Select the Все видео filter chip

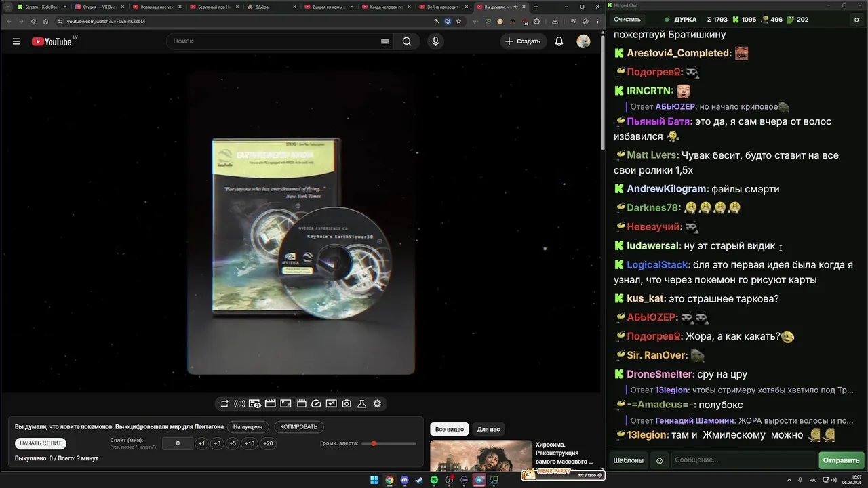(x=450, y=430)
